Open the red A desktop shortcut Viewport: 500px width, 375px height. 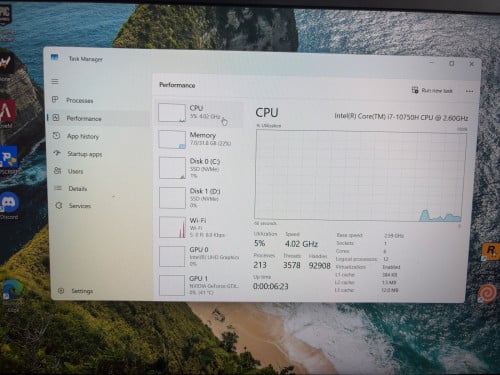click(x=7, y=113)
